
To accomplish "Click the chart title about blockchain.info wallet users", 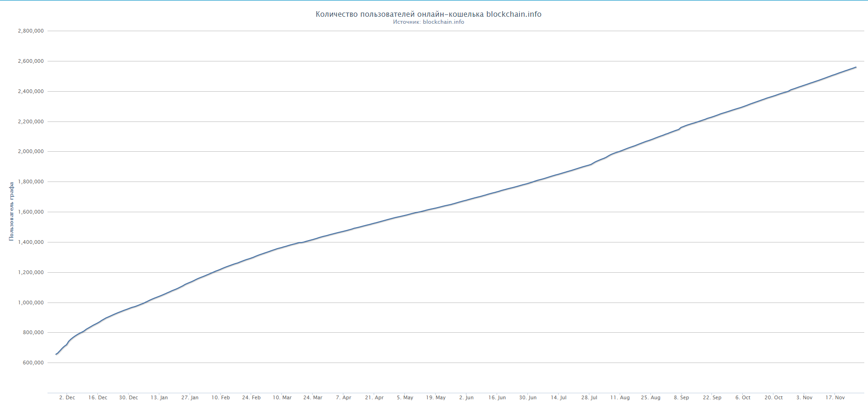I will pos(428,14).
